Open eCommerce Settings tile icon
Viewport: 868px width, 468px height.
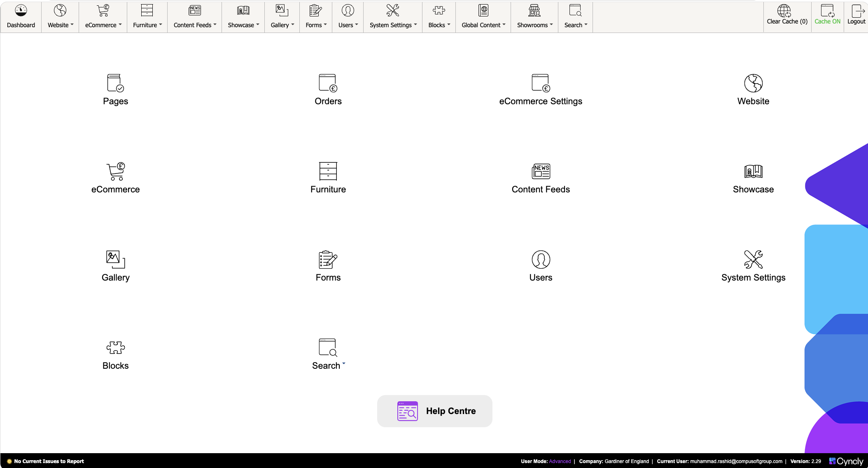541,83
